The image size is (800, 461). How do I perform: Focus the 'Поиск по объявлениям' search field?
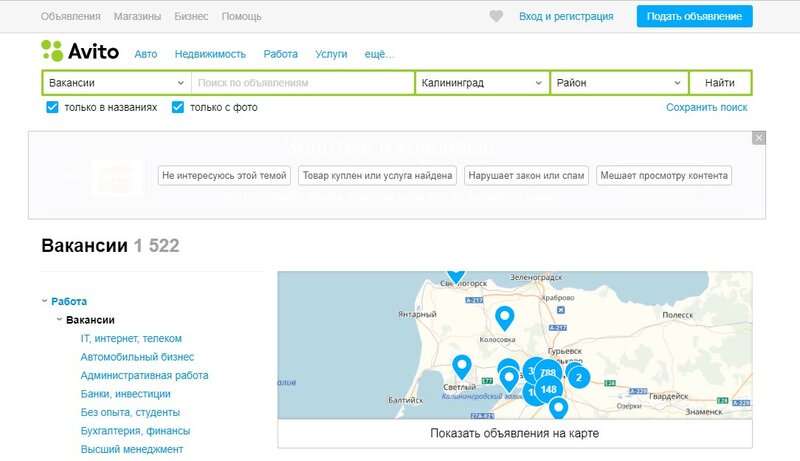[x=303, y=83]
